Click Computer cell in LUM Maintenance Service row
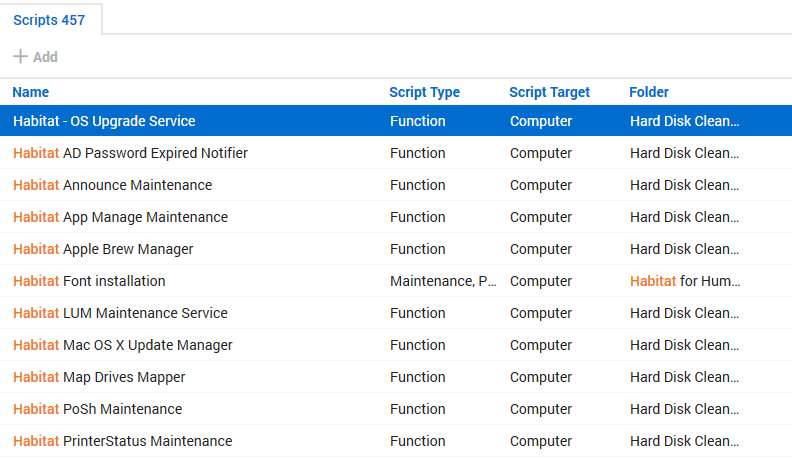 coord(541,313)
